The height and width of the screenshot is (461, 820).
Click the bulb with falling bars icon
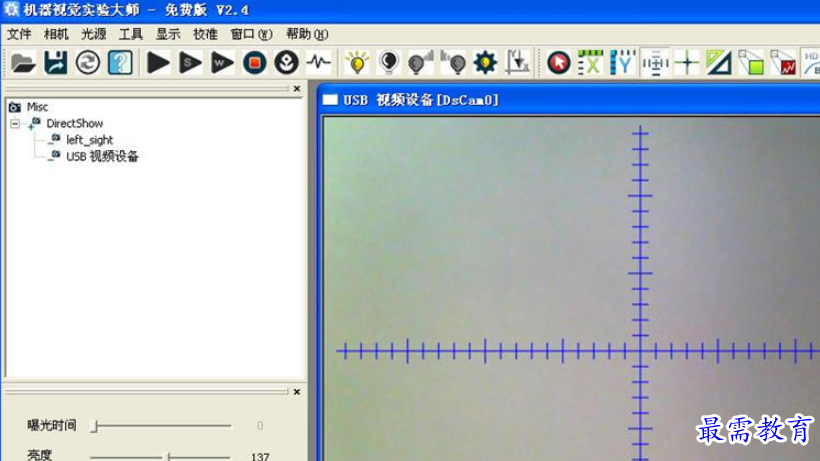[x=453, y=63]
